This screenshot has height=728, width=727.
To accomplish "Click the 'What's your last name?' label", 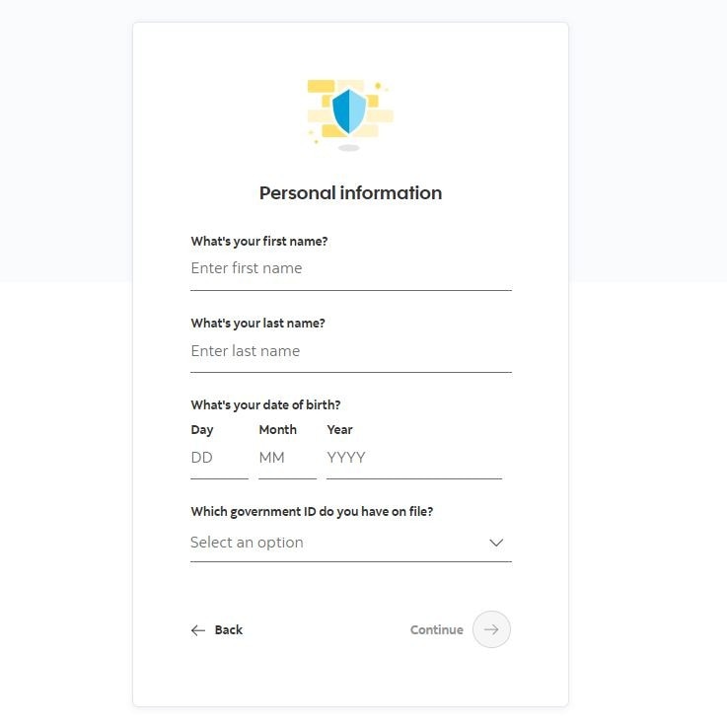I will click(x=257, y=324).
